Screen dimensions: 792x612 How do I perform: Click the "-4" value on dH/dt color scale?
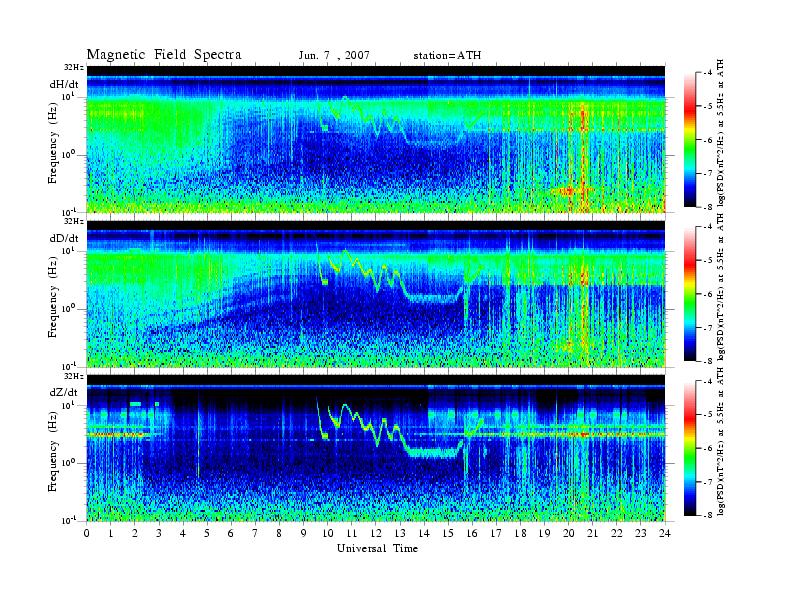[709, 73]
